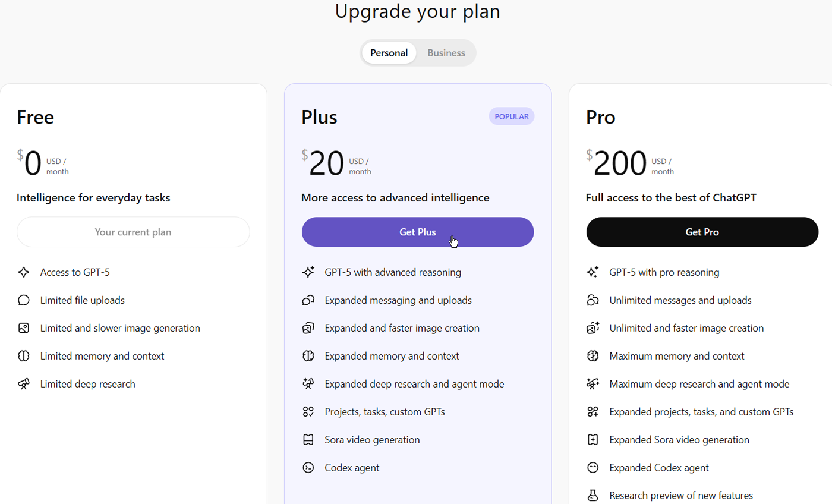Select the deep research telescope icon under Plus
The height and width of the screenshot is (504, 832).
click(308, 383)
